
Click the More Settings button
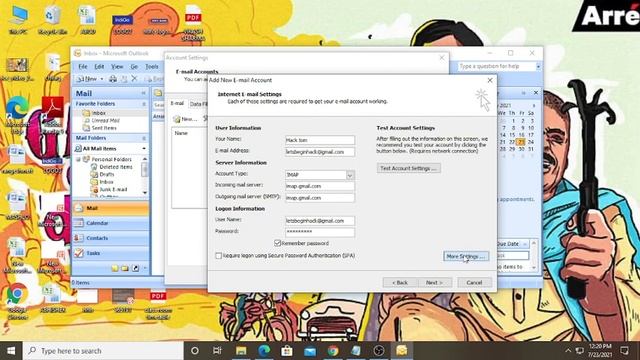tap(466, 256)
